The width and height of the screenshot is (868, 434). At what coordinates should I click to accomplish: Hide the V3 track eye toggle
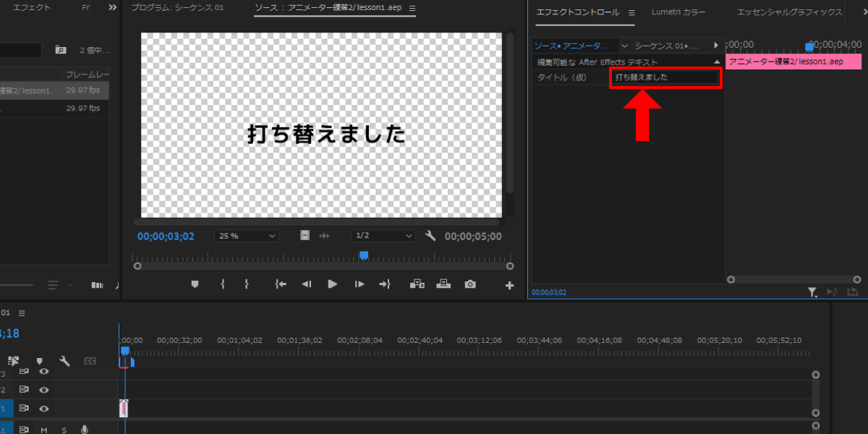[44, 372]
